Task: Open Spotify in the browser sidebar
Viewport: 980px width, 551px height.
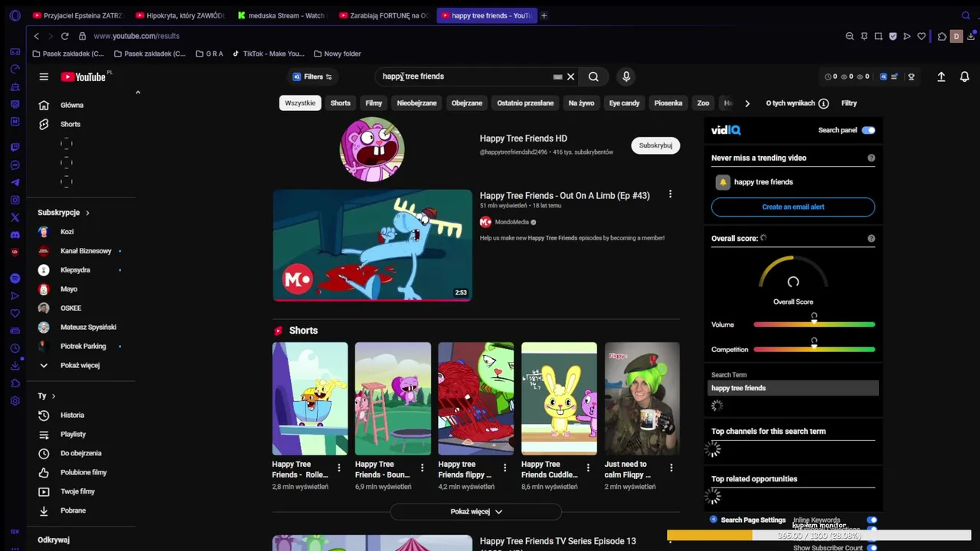Action: pos(15,279)
